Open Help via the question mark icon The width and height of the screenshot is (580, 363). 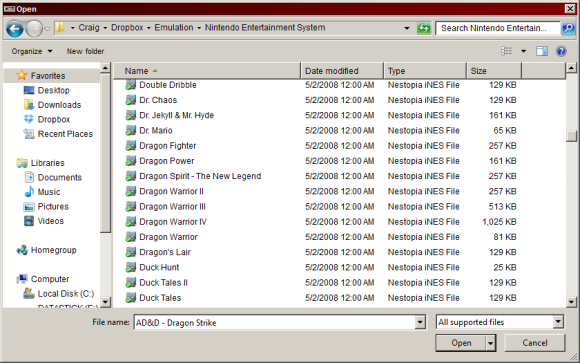(561, 51)
